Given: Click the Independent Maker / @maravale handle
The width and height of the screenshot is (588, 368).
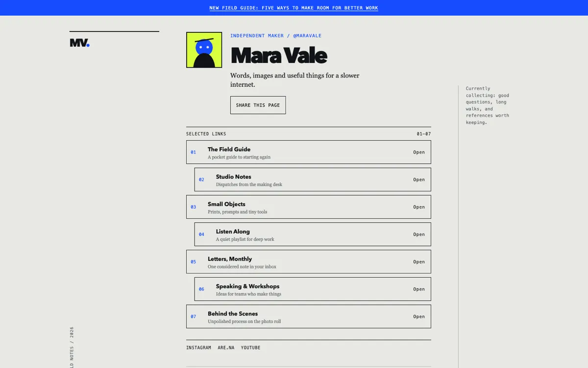Looking at the screenshot, I should pyautogui.click(x=276, y=36).
